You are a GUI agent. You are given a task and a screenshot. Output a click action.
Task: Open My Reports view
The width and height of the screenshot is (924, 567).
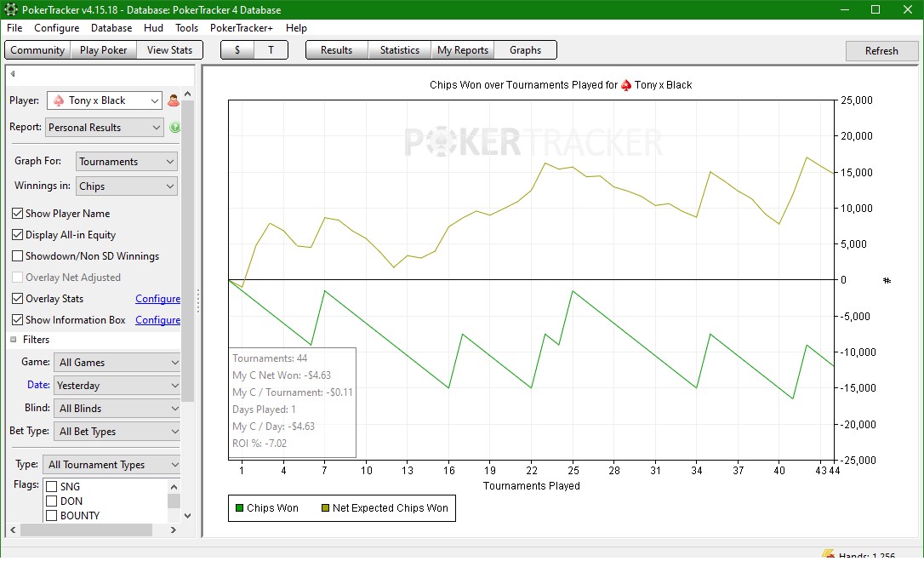463,50
